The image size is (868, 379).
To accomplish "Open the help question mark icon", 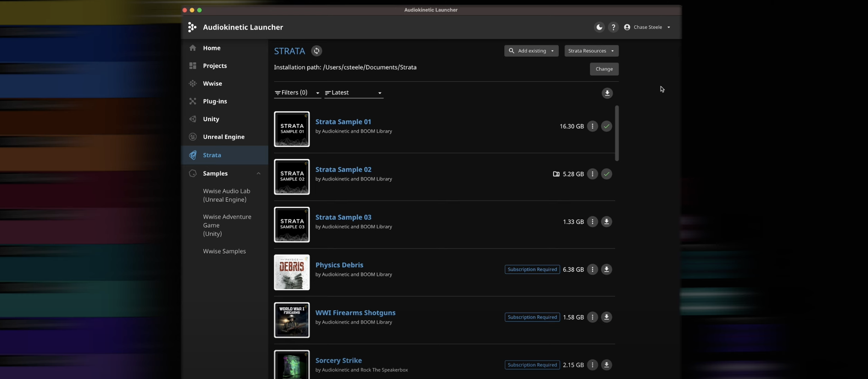I will point(613,27).
